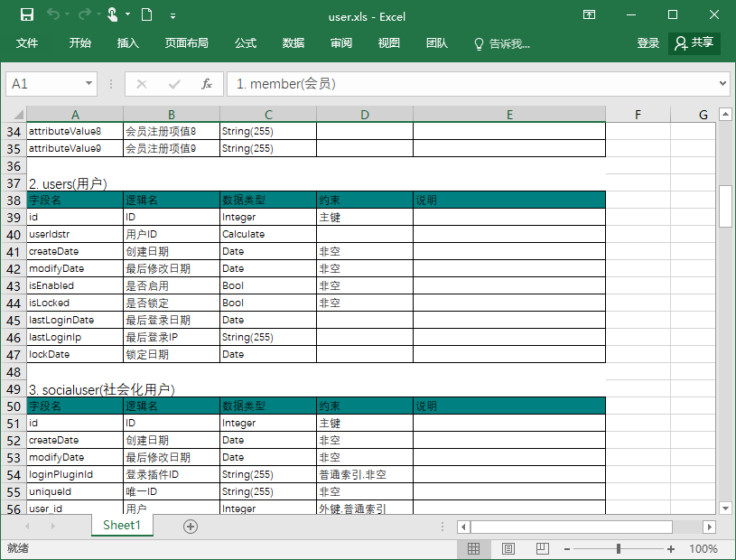Open the Insert Function fx icon

pyautogui.click(x=207, y=84)
